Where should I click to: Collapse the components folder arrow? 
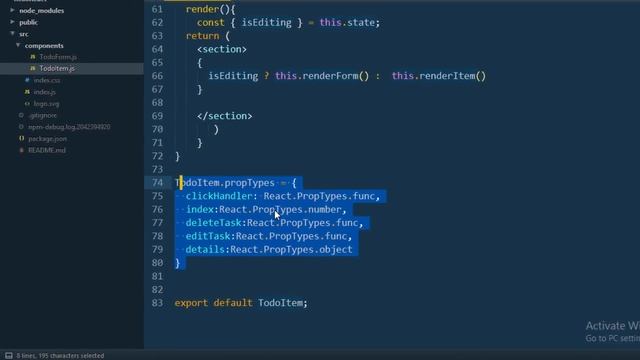(18, 45)
